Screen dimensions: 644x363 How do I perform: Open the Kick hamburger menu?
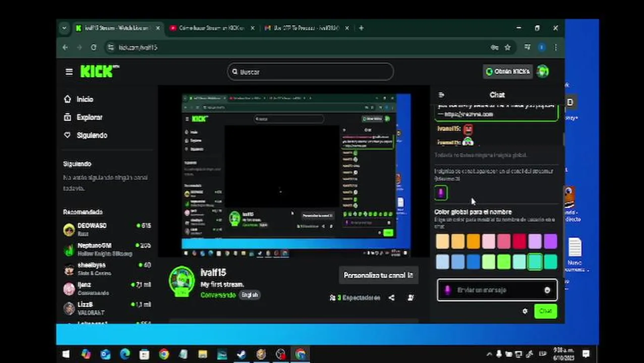[x=69, y=72]
